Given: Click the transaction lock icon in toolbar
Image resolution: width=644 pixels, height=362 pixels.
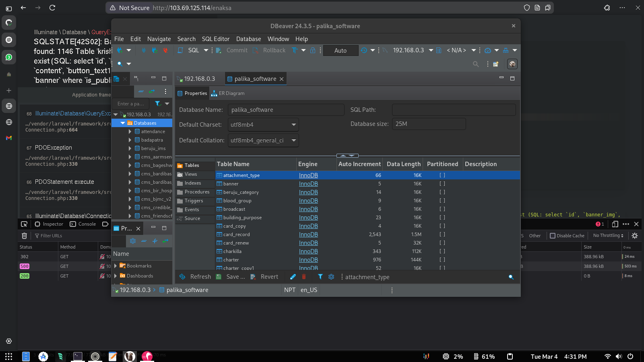Looking at the screenshot, I should click(x=313, y=50).
